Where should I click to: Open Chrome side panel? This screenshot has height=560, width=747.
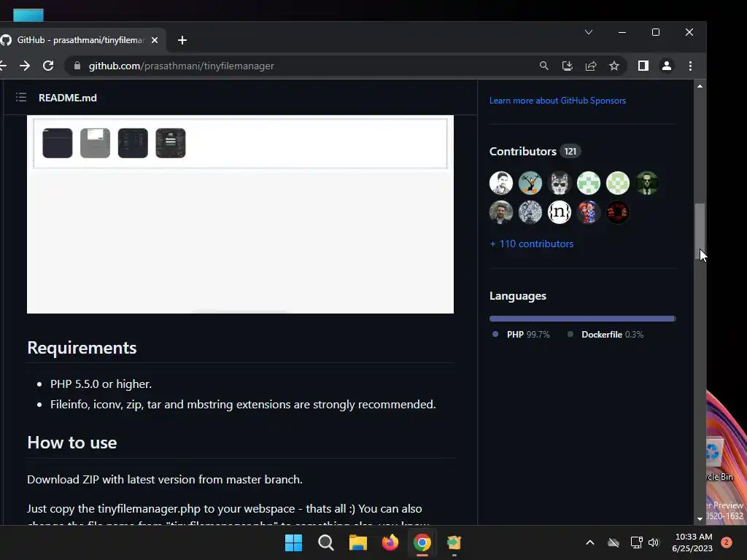pos(643,66)
